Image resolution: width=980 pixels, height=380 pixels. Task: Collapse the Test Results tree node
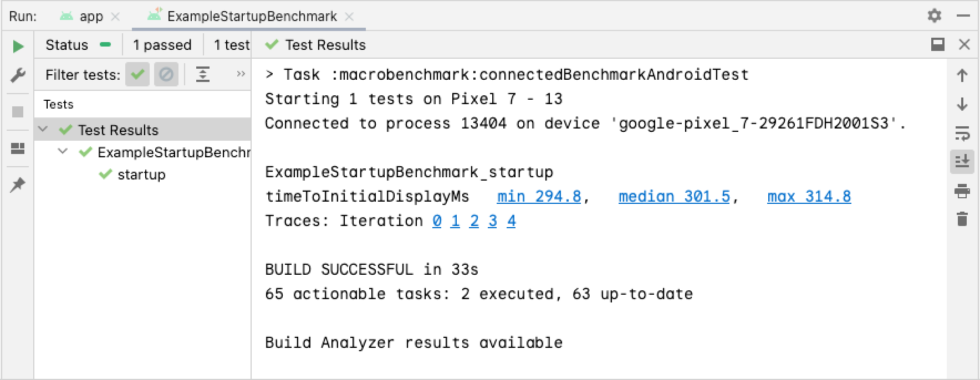pos(43,130)
